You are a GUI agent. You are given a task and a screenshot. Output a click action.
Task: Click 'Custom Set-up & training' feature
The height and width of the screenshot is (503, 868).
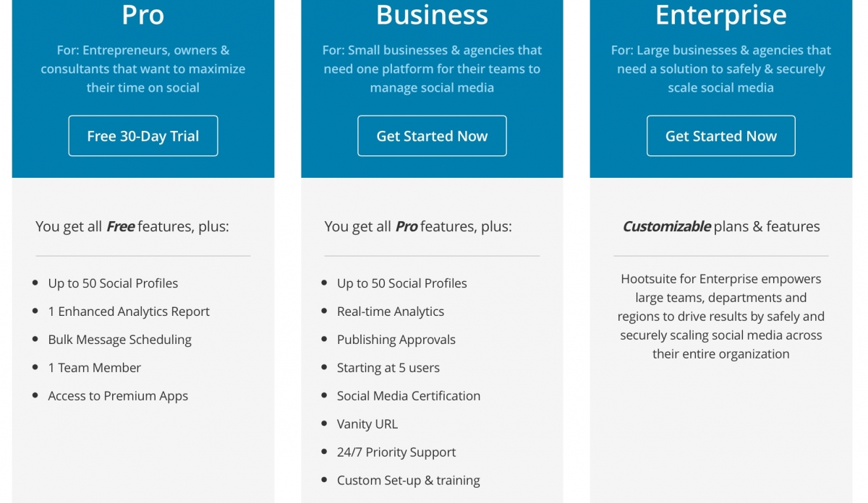point(409,481)
